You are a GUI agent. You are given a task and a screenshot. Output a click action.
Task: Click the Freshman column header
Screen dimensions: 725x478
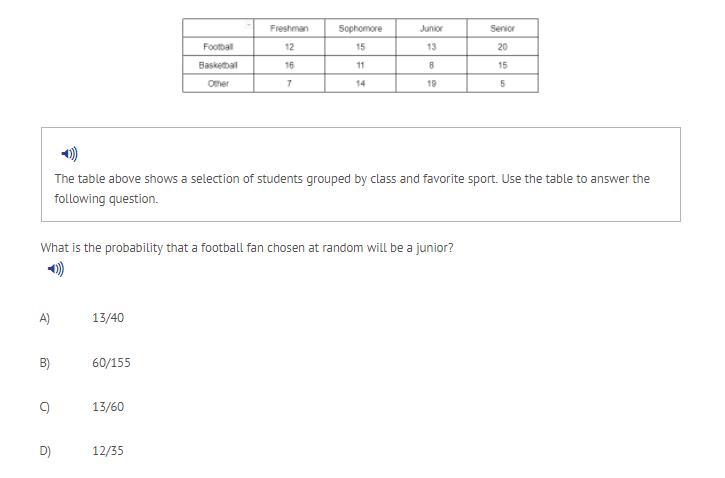click(x=289, y=28)
